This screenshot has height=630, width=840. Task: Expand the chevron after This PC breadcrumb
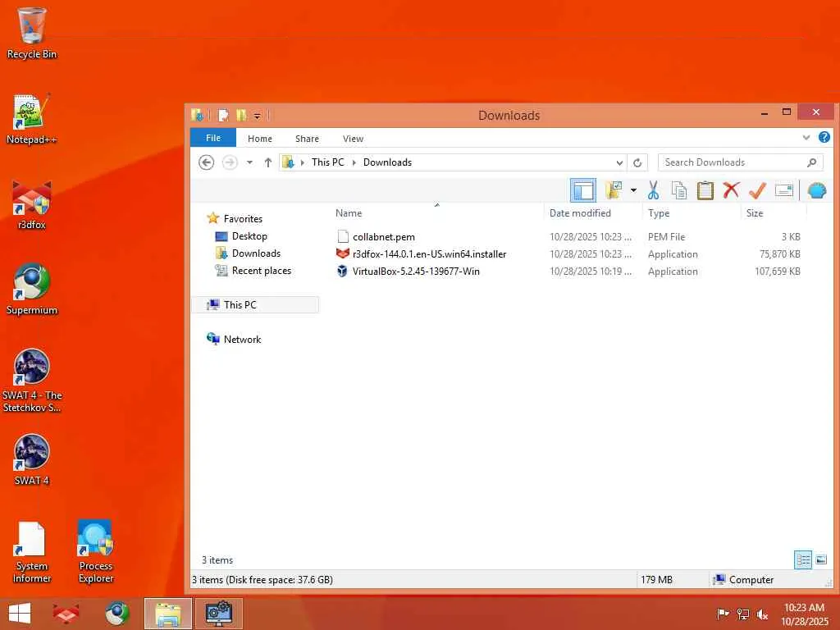click(x=354, y=162)
